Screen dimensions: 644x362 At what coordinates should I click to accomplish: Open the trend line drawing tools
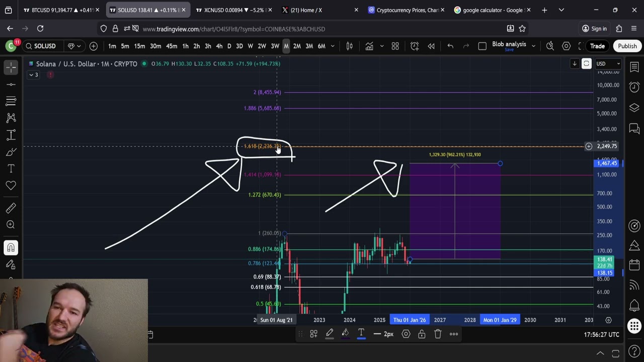coord(11,84)
